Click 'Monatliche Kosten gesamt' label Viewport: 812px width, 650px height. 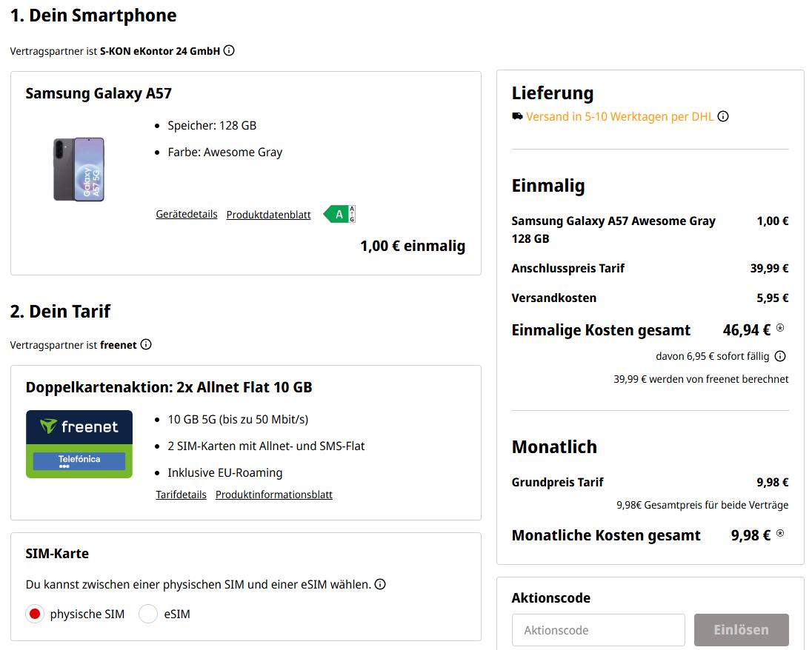pos(606,535)
